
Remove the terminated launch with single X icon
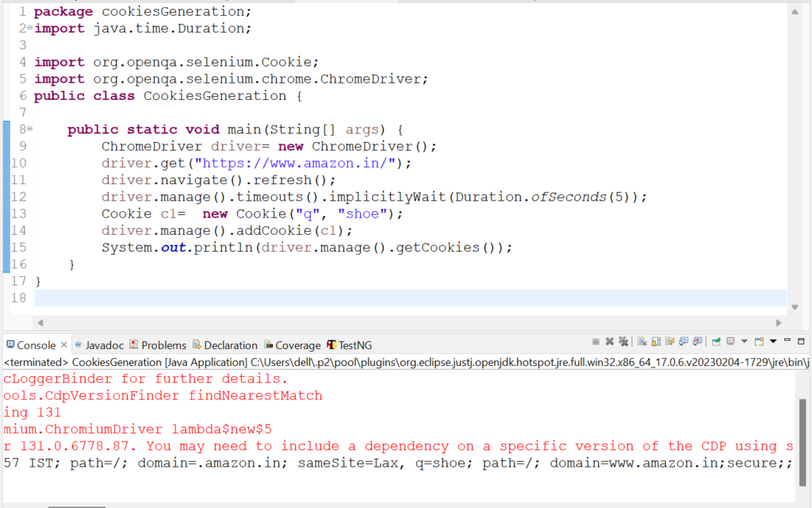(x=610, y=341)
